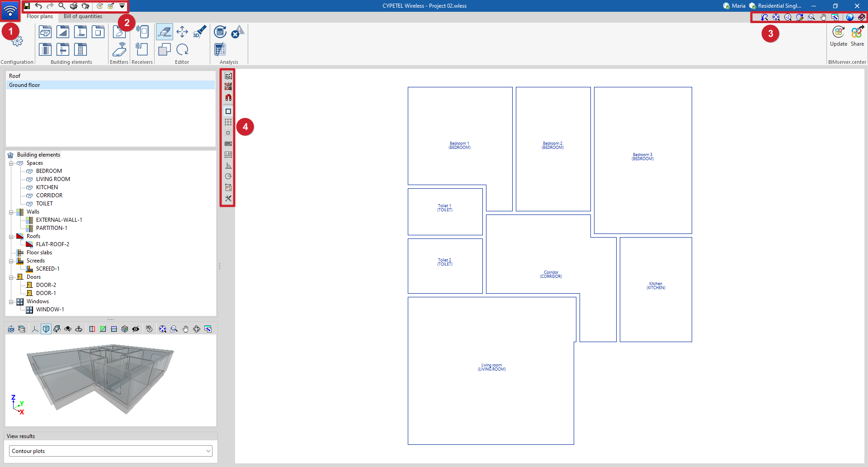Click the receiver grid icon in Receivers

click(142, 49)
